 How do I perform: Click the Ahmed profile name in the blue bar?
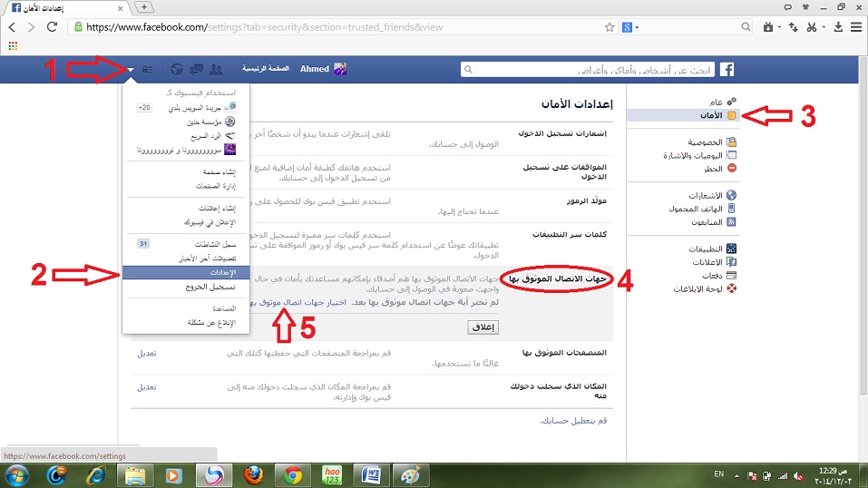point(315,69)
